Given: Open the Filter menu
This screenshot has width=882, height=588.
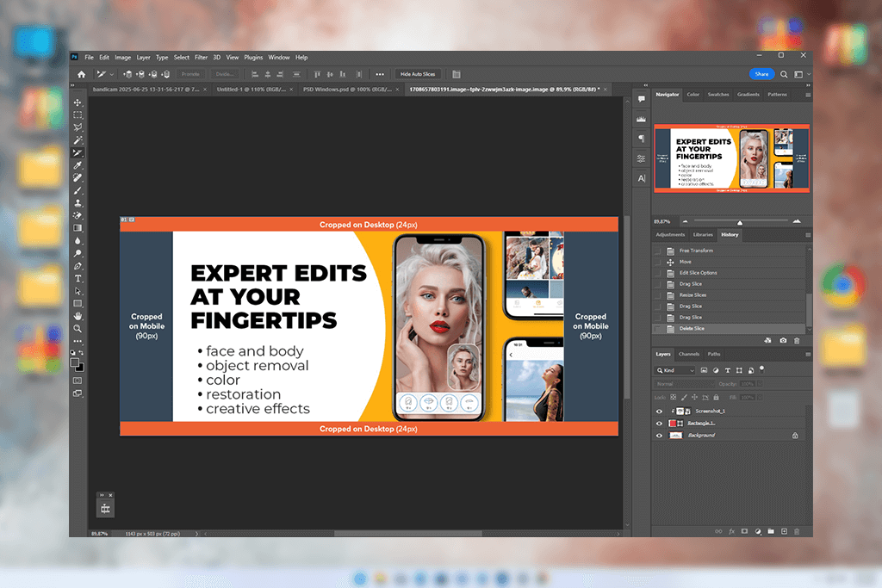Looking at the screenshot, I should (201, 58).
